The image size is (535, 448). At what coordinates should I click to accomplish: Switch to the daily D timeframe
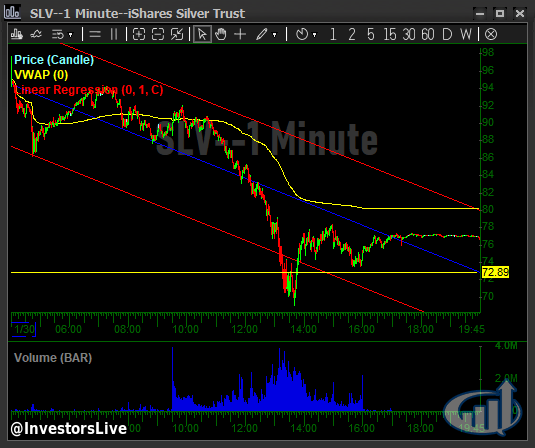click(447, 34)
